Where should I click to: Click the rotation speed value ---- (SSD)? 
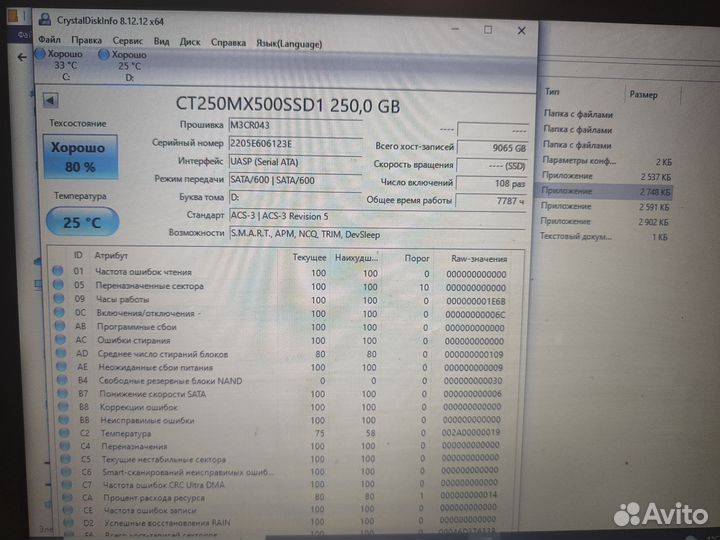click(x=492, y=166)
